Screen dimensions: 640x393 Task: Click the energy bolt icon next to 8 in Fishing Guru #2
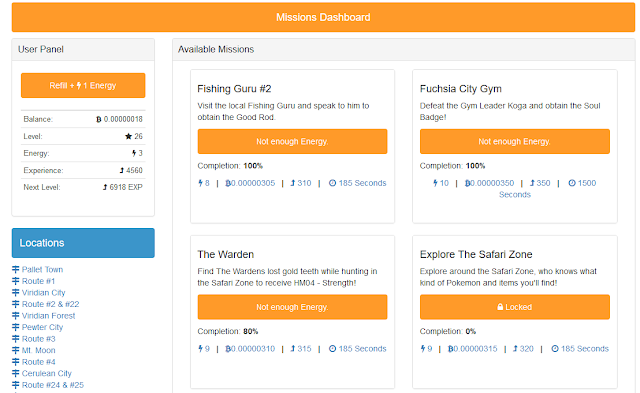pyautogui.click(x=200, y=183)
